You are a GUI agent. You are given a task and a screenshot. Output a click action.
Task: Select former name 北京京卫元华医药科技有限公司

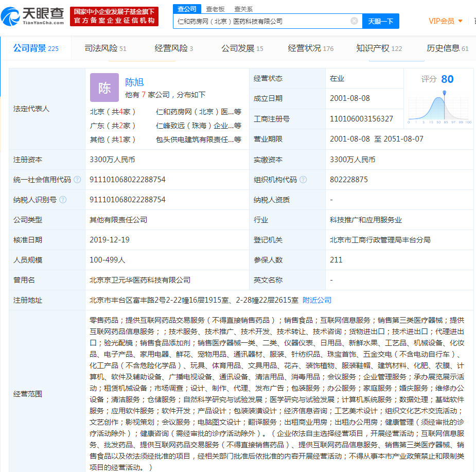(x=140, y=280)
